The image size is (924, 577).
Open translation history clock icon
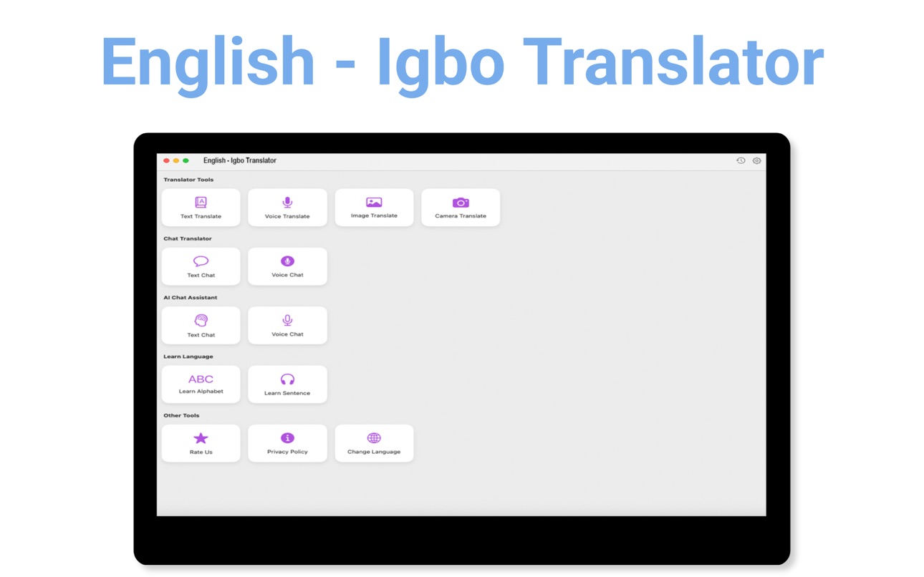[x=741, y=160]
